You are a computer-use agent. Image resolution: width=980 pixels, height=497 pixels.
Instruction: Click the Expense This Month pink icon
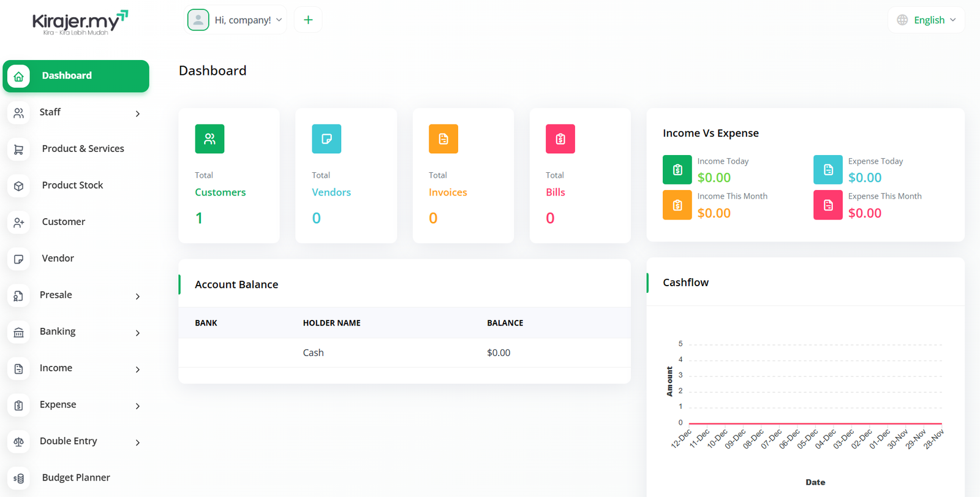pos(827,205)
